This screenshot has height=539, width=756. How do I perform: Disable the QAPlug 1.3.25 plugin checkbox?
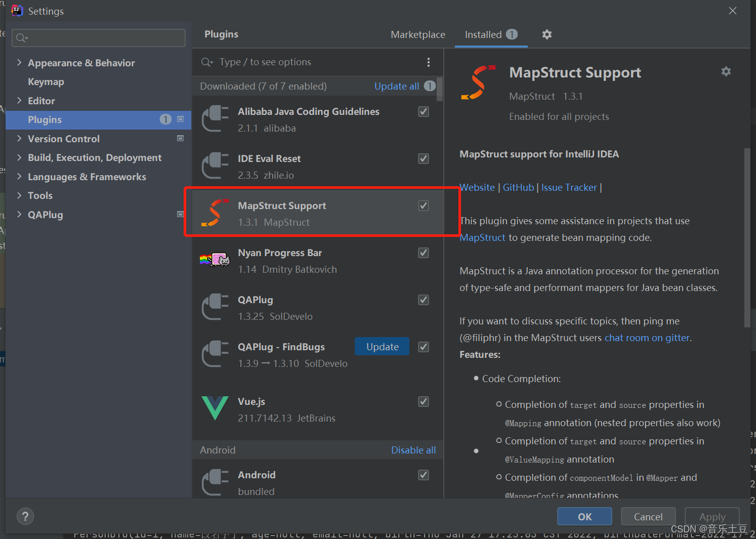pyautogui.click(x=424, y=300)
